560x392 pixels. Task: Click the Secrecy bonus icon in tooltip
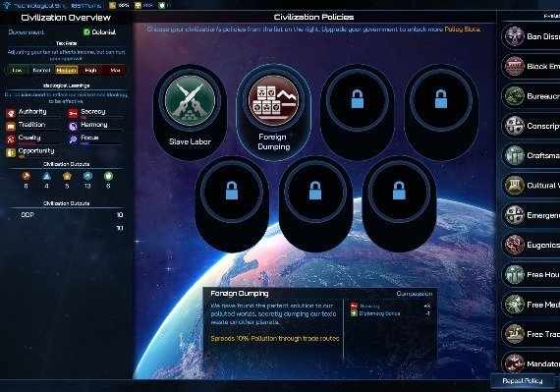[354, 306]
